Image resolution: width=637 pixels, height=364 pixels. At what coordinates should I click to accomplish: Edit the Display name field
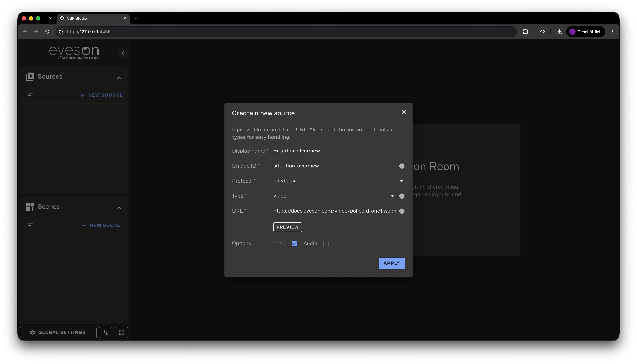pos(339,151)
